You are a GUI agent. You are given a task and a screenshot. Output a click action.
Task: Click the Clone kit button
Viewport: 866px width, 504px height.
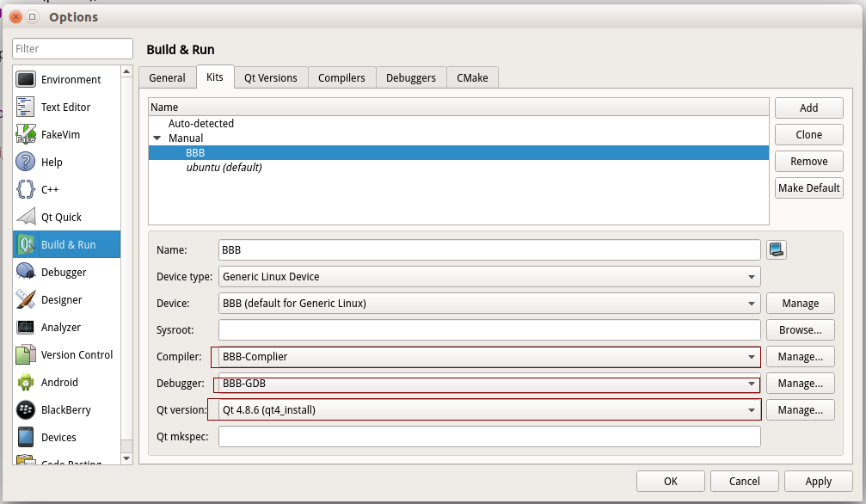808,134
